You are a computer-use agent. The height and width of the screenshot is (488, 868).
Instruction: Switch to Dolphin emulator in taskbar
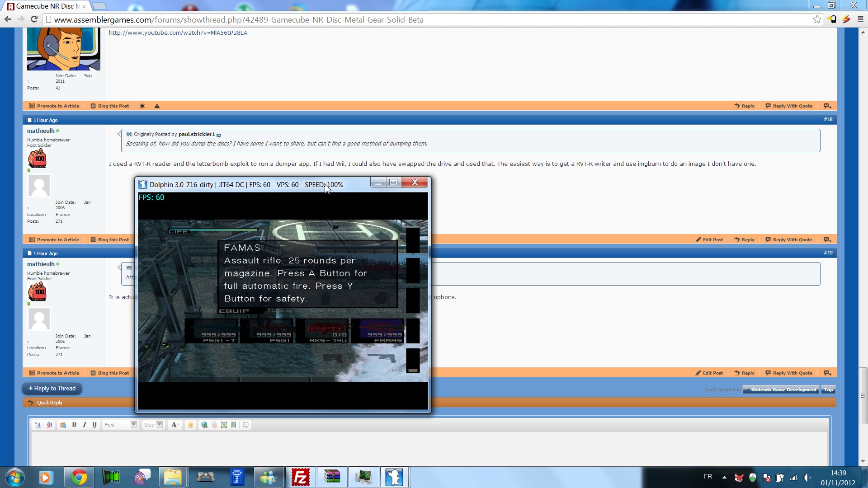(x=394, y=477)
